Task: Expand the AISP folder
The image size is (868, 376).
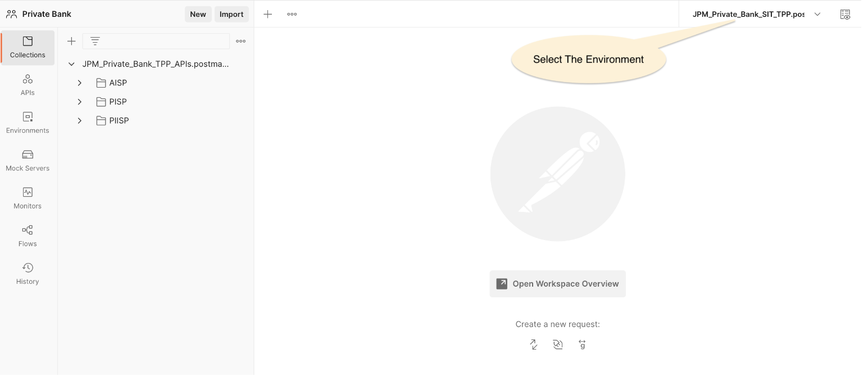Action: (x=80, y=83)
